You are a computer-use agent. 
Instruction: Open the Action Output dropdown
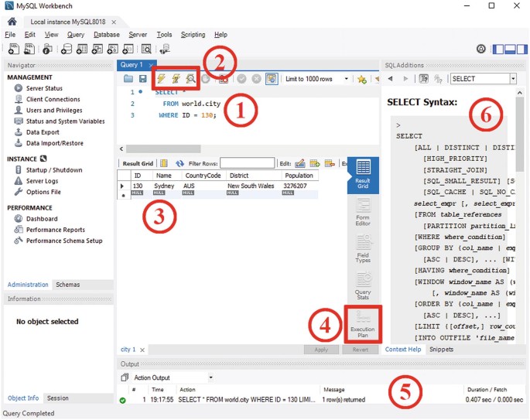(209, 377)
